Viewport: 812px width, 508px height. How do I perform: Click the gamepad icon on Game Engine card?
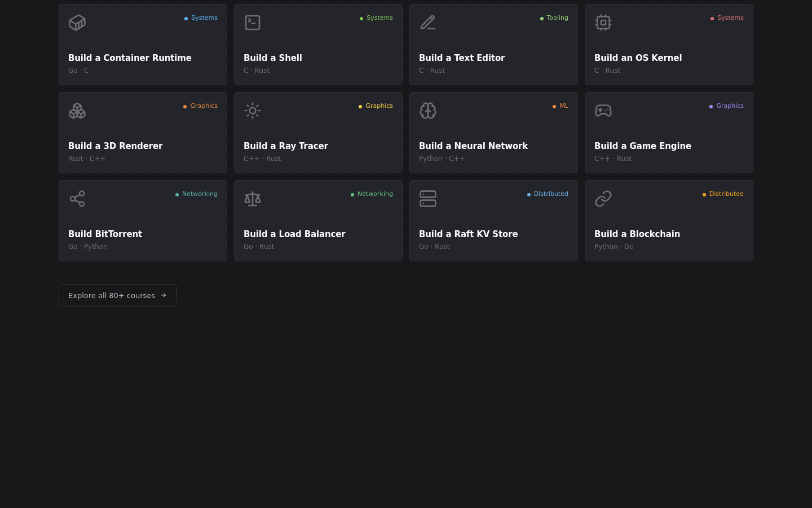pyautogui.click(x=603, y=111)
